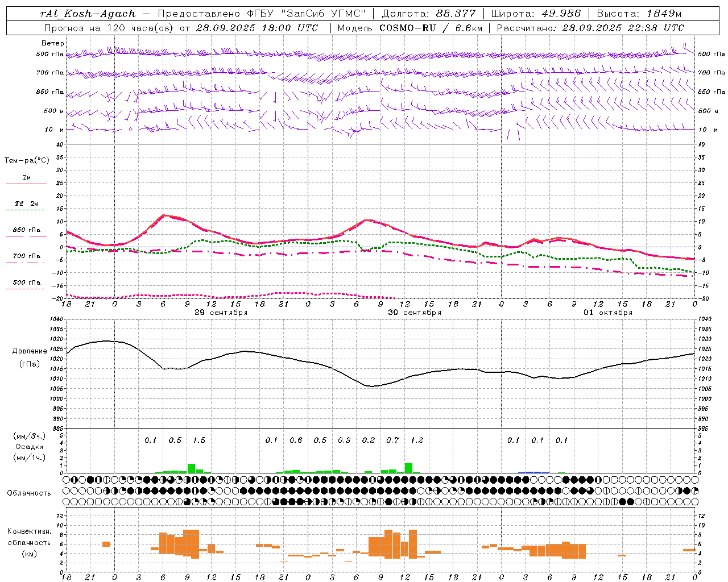The image size is (728, 582).
Task: Click the dash-dot line sample under 700 гПа legend
Action: click(x=25, y=263)
